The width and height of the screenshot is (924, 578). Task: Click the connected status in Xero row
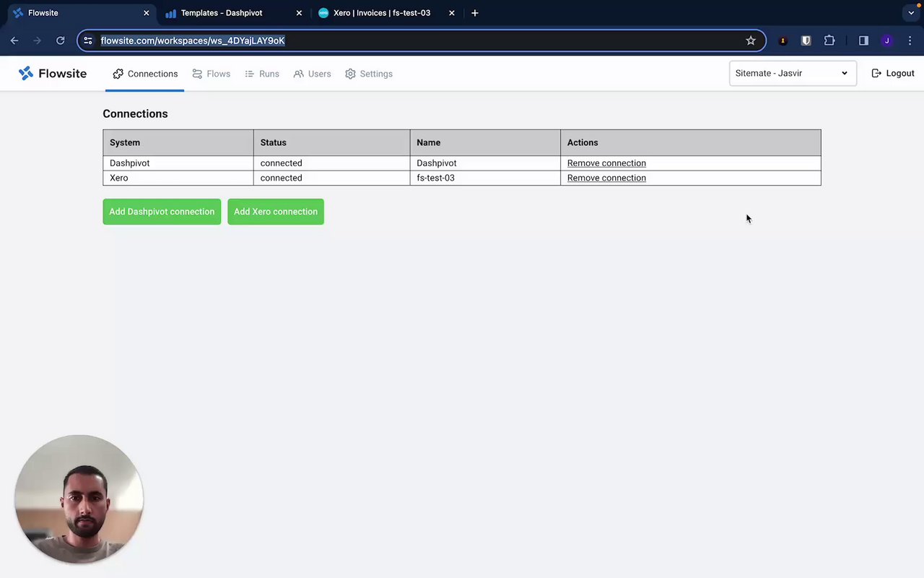coord(331,178)
